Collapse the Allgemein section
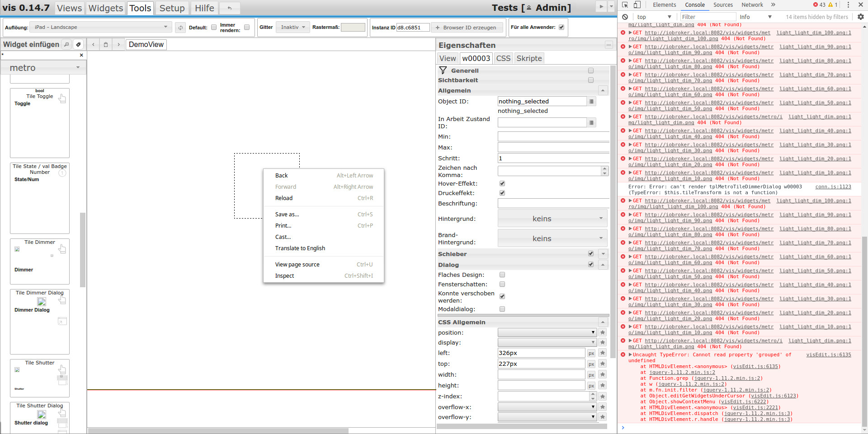The height and width of the screenshot is (434, 868). [x=603, y=91]
